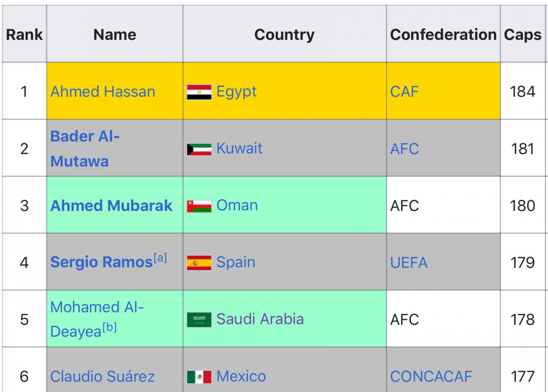Click the Caps column header
The height and width of the screenshot is (392, 548).
tap(522, 35)
